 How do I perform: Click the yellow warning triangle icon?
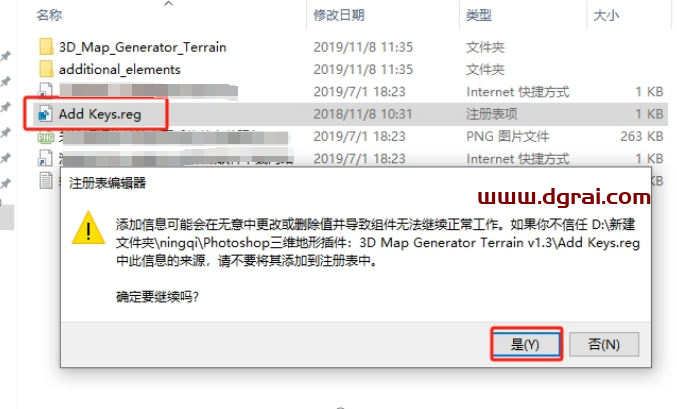pyautogui.click(x=89, y=228)
